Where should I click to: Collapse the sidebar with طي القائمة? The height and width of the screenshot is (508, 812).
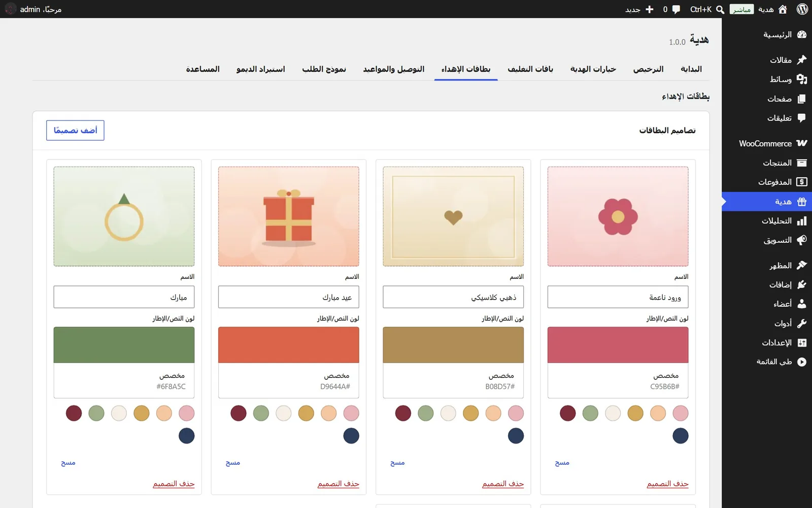(x=782, y=362)
